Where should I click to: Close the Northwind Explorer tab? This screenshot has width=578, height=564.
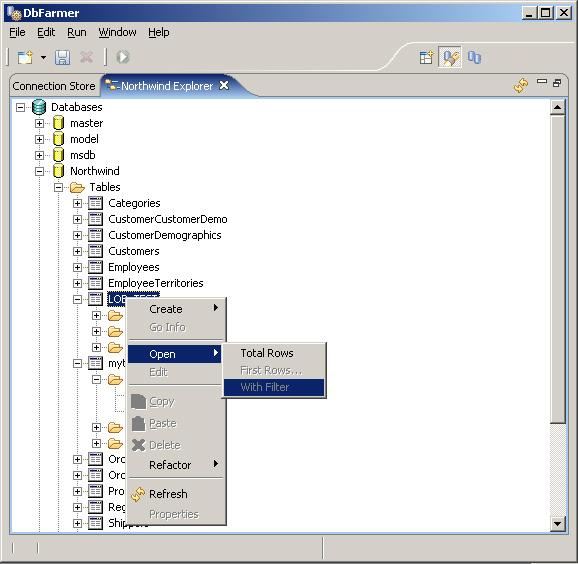click(224, 86)
